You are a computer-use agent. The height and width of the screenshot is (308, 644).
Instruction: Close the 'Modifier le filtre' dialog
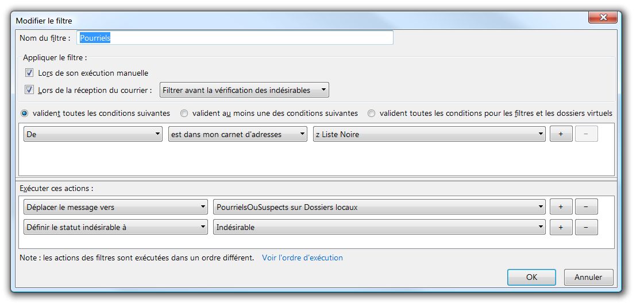pos(603,17)
